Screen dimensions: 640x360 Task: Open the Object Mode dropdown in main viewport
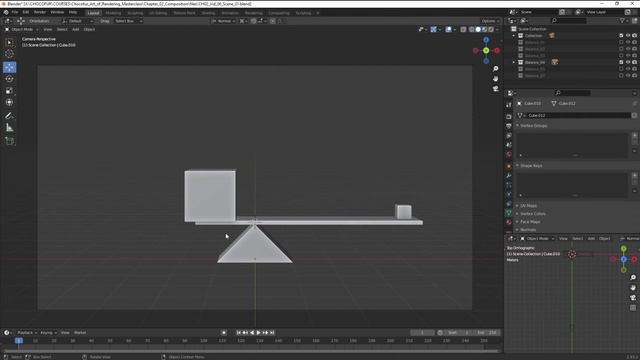coord(22,29)
